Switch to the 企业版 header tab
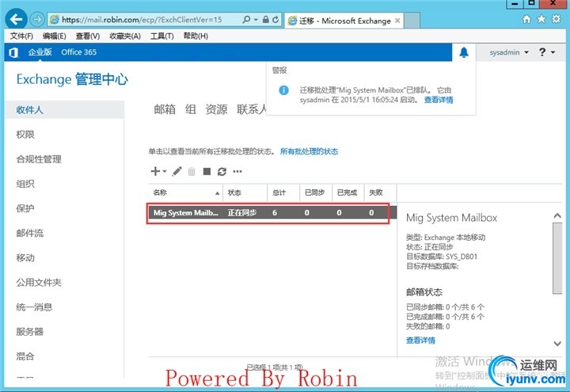The width and height of the screenshot is (570, 392). 40,52
